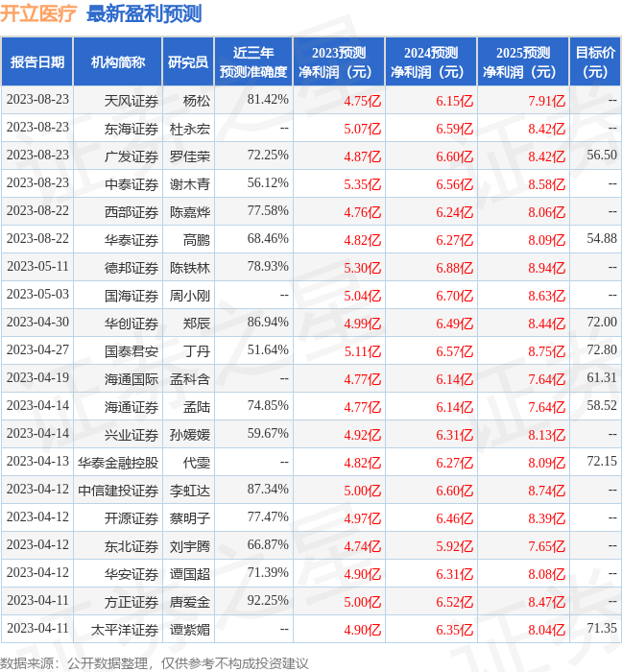Click researcher name 孙媛媛
This screenshot has height=672, width=622.
[x=190, y=435]
